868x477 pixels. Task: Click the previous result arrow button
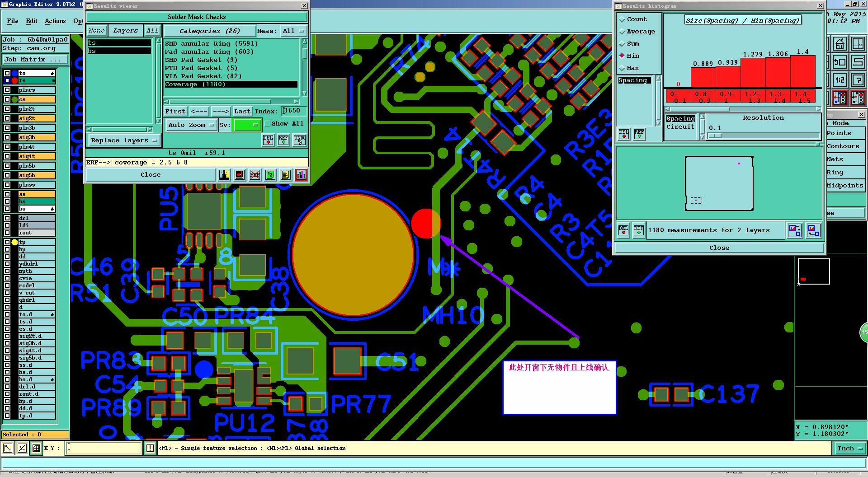[199, 111]
